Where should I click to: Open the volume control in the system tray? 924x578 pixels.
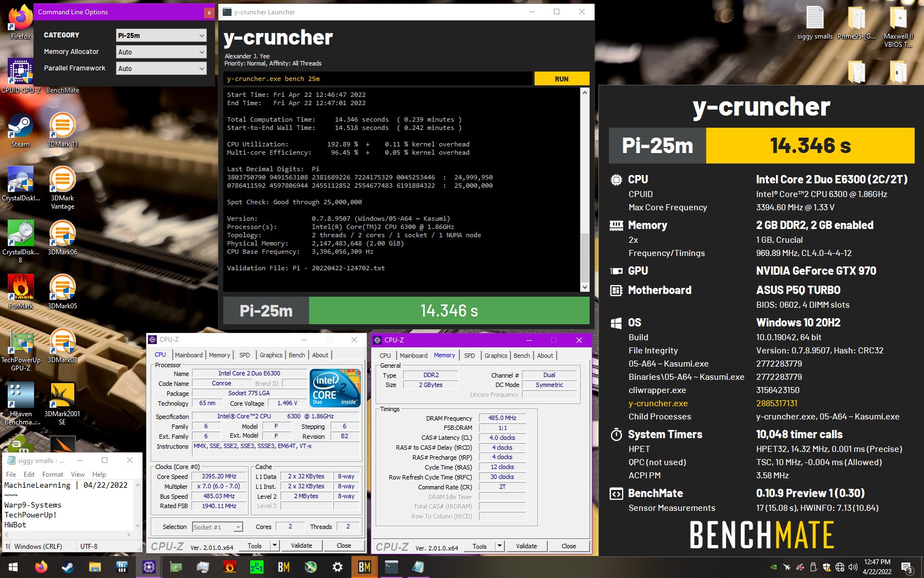pos(853,566)
